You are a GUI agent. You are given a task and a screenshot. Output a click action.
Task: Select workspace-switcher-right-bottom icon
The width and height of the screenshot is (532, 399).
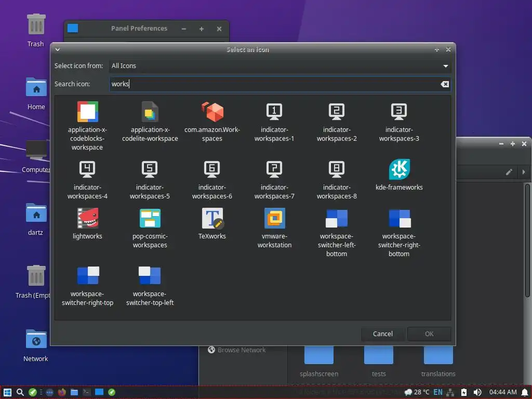click(400, 218)
